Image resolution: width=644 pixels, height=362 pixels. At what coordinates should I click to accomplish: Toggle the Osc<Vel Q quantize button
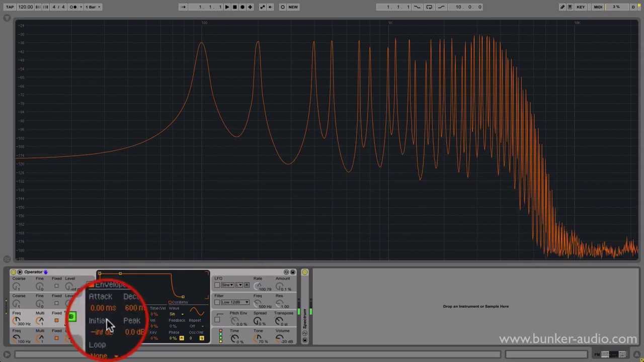click(x=202, y=338)
